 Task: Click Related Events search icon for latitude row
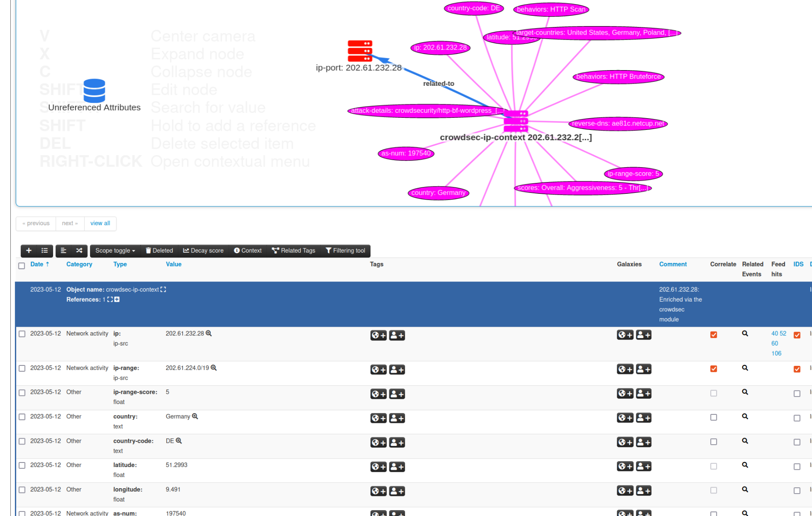(x=745, y=465)
